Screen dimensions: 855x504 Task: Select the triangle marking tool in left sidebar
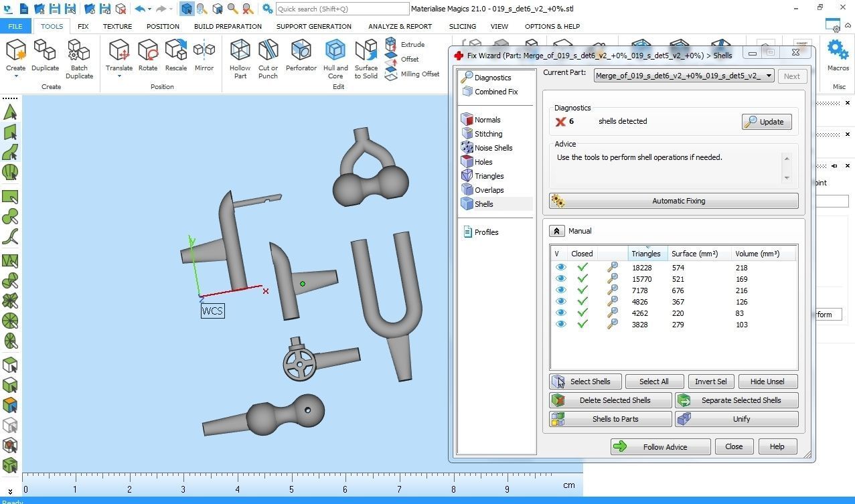pyautogui.click(x=9, y=112)
